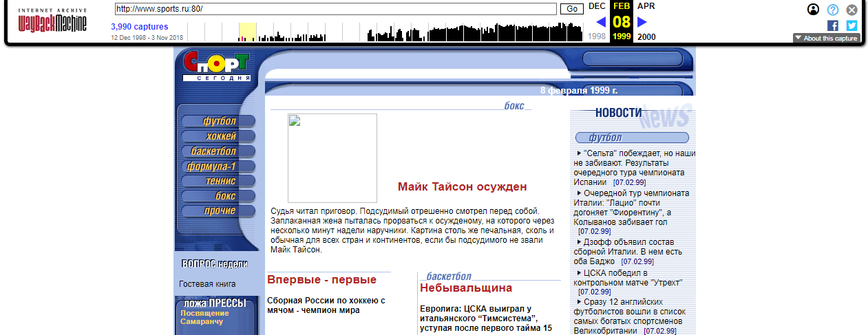
Task: Open the прочие menu item
Action: 218,211
